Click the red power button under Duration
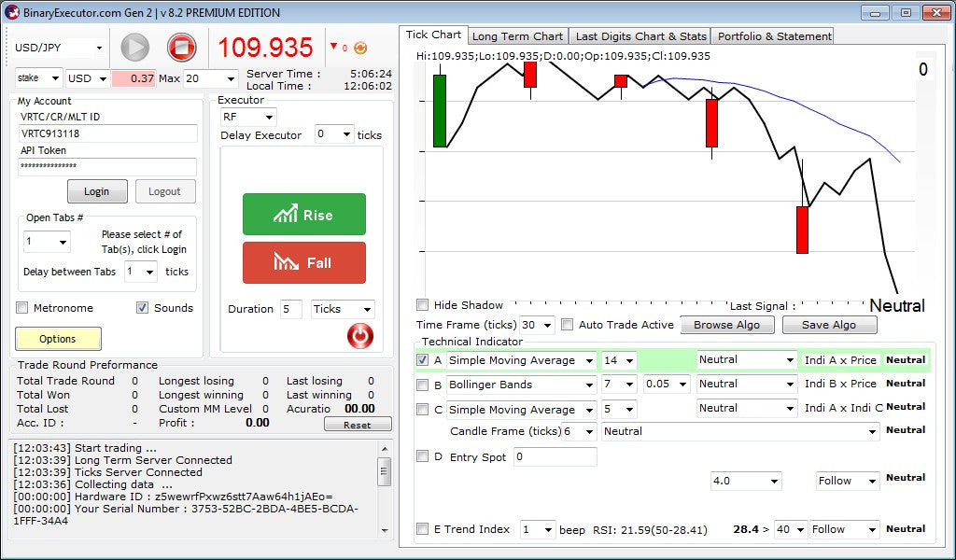 pos(359,336)
